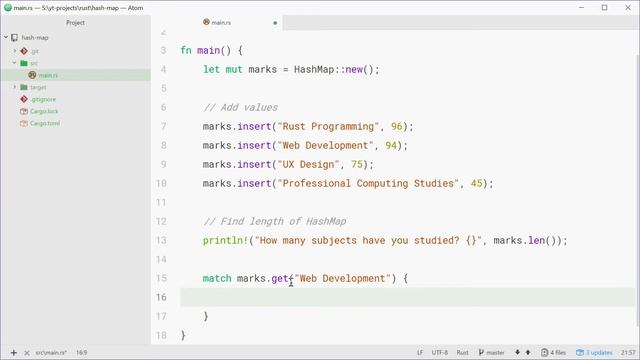Click the diff icon beside 4 files
Screen dimensions: 640x360
[x=544, y=353]
